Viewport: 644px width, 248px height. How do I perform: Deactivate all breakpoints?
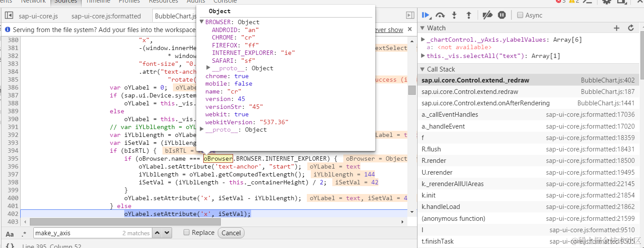[487, 15]
